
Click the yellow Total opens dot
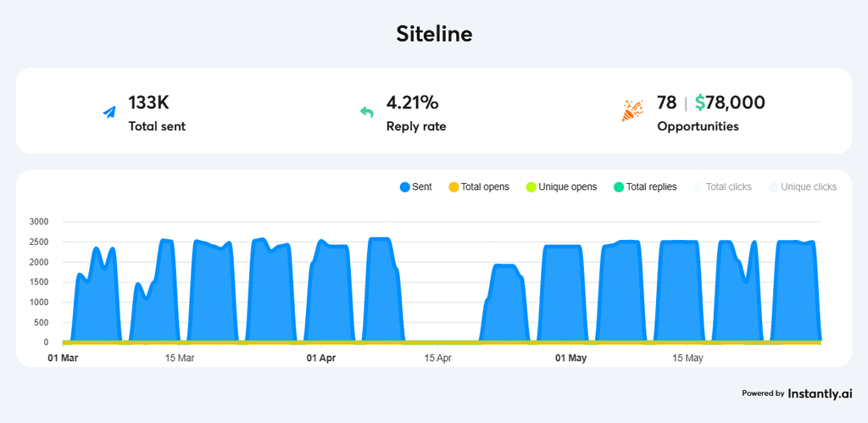tap(454, 187)
